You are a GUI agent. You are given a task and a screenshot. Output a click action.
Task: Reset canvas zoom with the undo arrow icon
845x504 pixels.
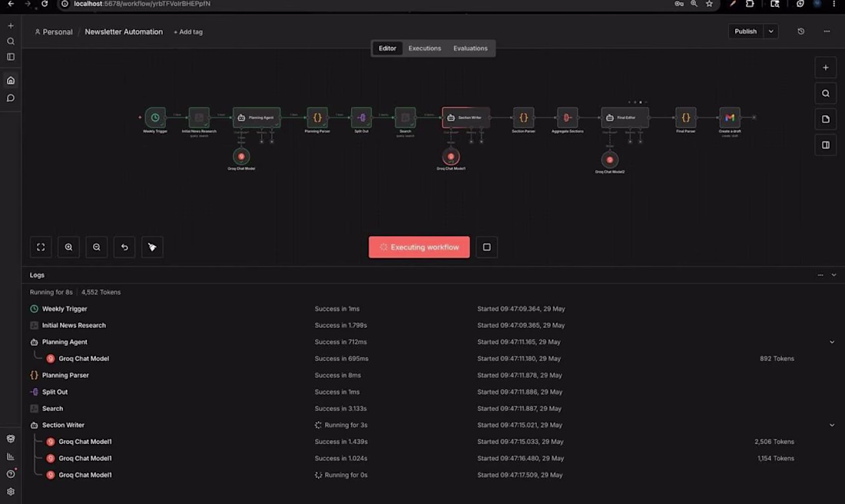coord(124,247)
